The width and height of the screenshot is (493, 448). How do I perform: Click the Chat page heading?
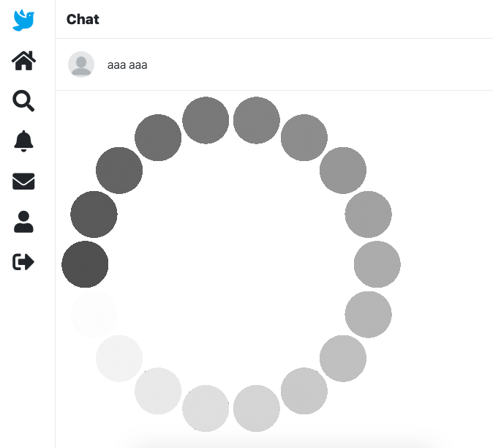[83, 20]
